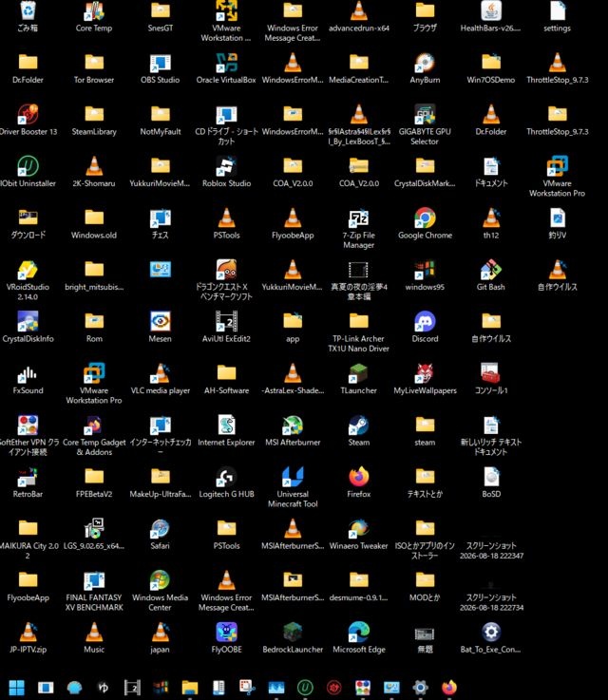
Task: Launch AnyBurn desktop shortcut
Action: (425, 63)
